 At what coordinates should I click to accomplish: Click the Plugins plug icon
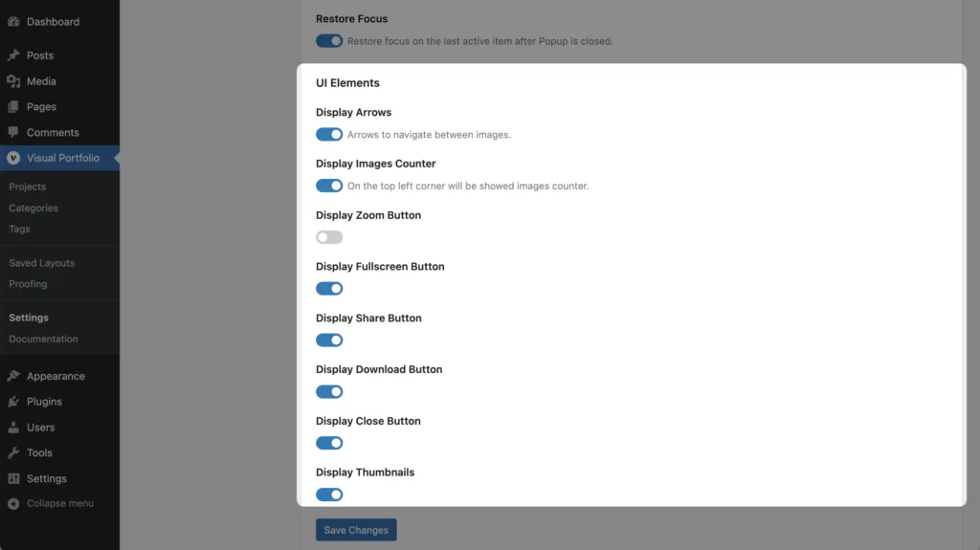coord(13,402)
